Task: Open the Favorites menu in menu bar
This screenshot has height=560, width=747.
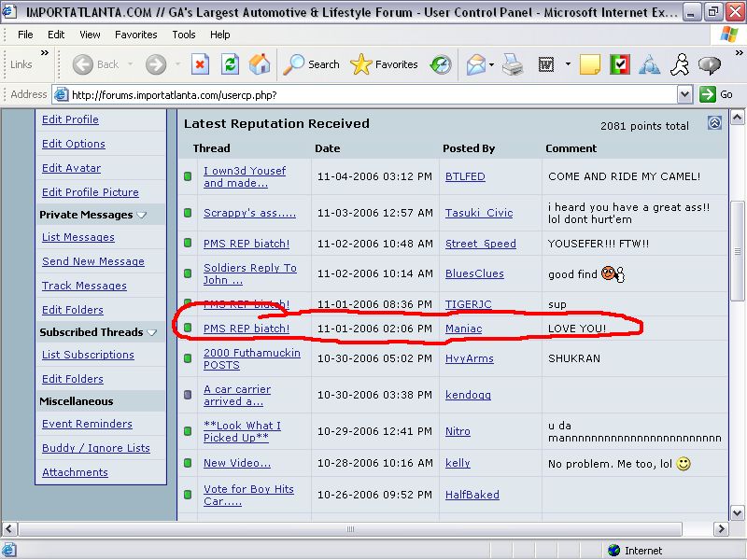Action: point(136,35)
